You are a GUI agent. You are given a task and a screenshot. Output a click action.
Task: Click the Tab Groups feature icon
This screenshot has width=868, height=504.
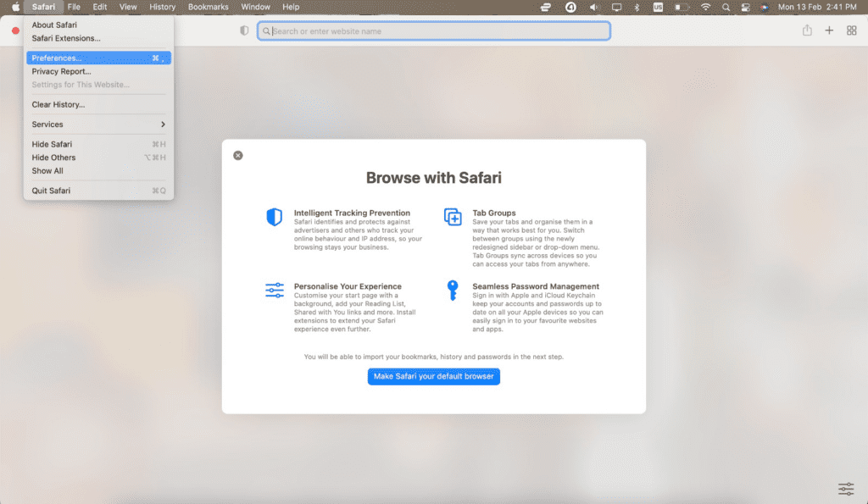pyautogui.click(x=453, y=217)
